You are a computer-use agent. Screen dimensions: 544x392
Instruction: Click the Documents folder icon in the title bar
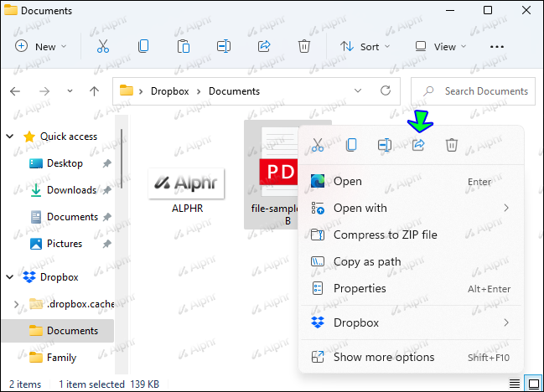tap(10, 10)
